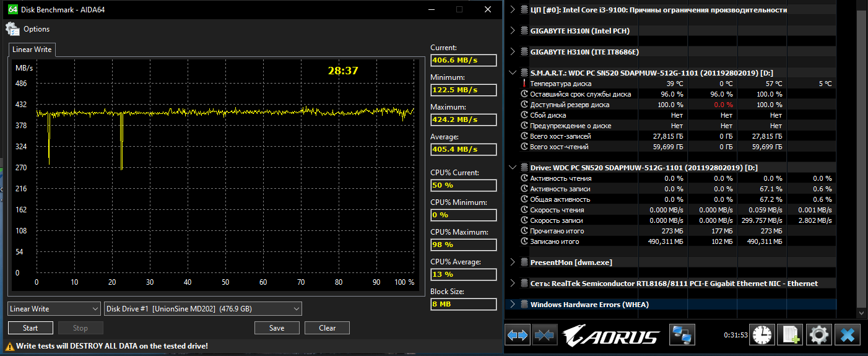
Task: Click the elapsed time 28:37 on the graph
Action: point(343,71)
